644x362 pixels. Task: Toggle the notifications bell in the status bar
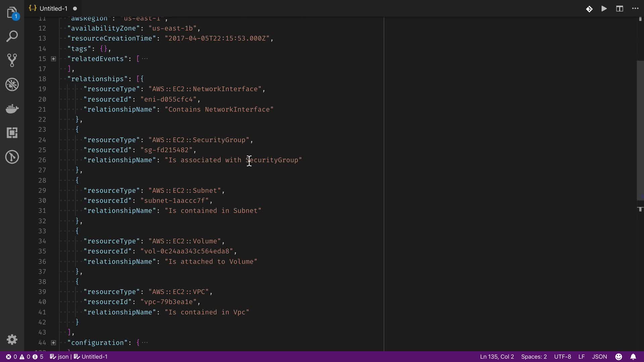(x=633, y=357)
